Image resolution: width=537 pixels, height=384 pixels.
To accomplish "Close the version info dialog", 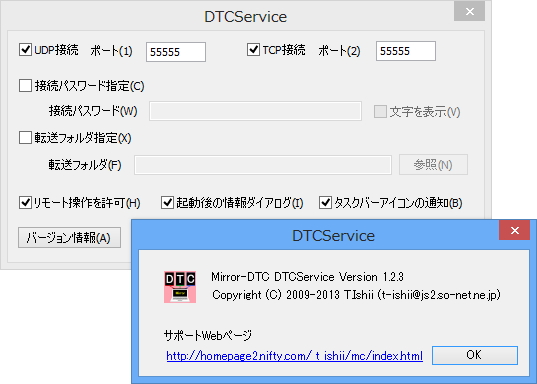I will tap(514, 231).
